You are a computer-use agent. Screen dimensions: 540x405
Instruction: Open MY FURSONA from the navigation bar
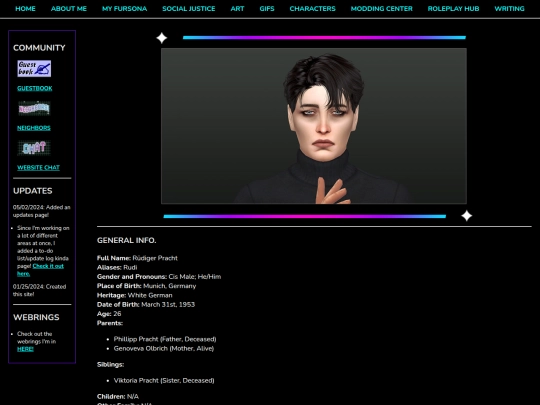point(124,9)
